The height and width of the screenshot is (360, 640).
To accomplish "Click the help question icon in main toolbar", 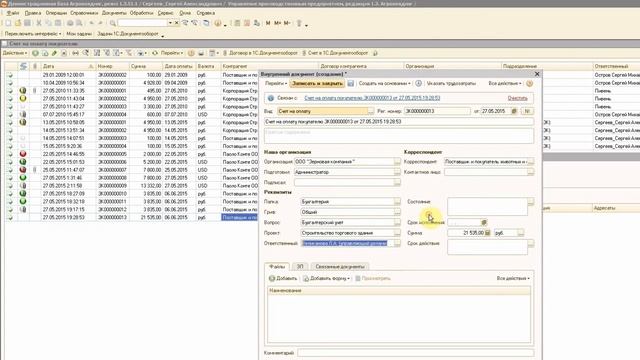I will coord(218,23).
